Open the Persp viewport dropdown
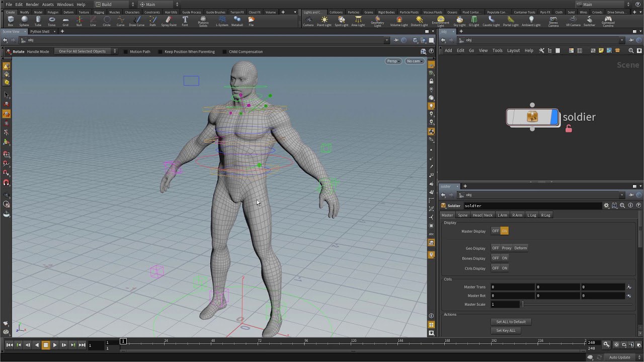The height and width of the screenshot is (362, 644). tap(393, 61)
